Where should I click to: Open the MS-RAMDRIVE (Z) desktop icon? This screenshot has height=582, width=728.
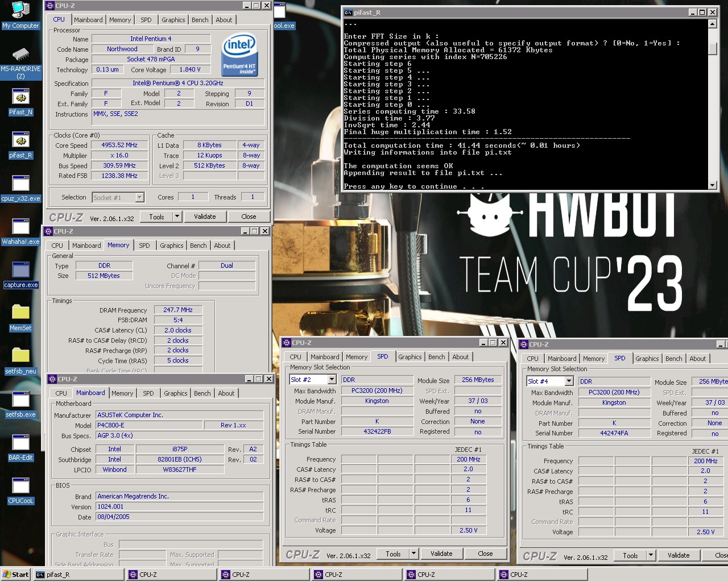click(x=20, y=63)
